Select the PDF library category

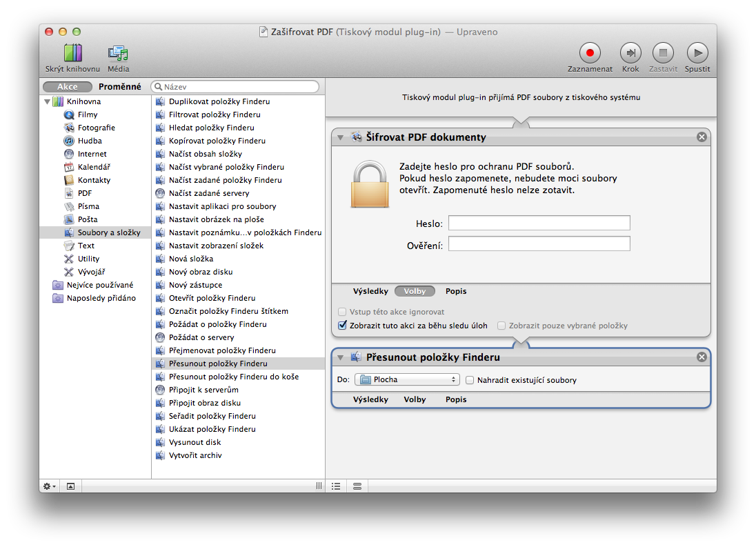coord(84,193)
